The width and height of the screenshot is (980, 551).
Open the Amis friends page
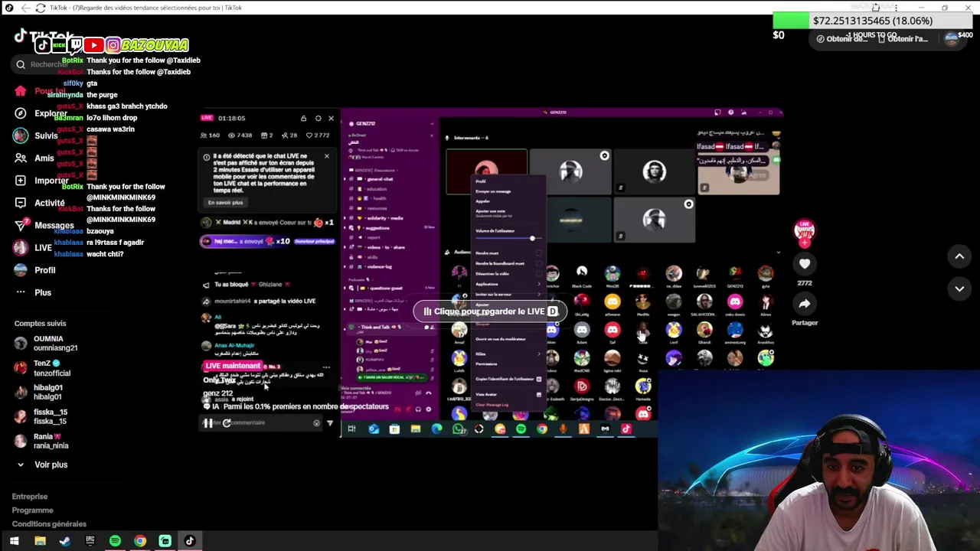[x=35, y=158]
